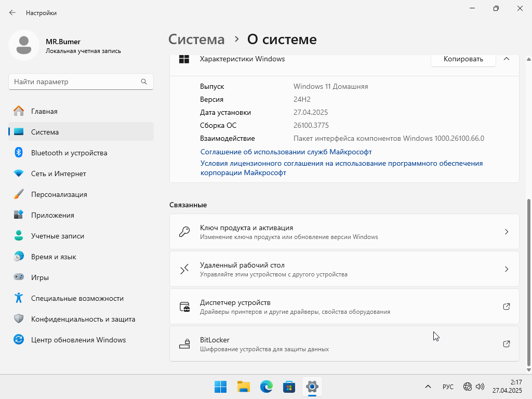Image resolution: width=532 pixels, height=399 pixels.
Task: Expand Ключ продукта и активация arrow
Action: 507,232
